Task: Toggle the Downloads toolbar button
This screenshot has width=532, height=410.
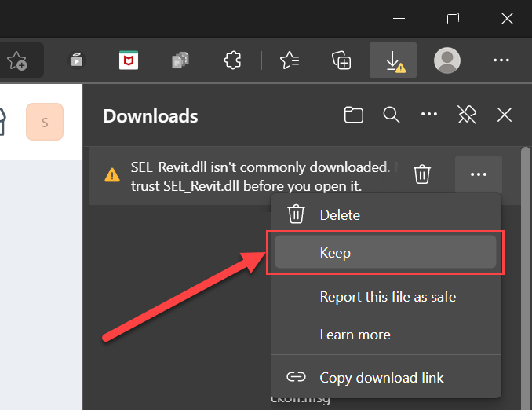Action: pyautogui.click(x=393, y=60)
